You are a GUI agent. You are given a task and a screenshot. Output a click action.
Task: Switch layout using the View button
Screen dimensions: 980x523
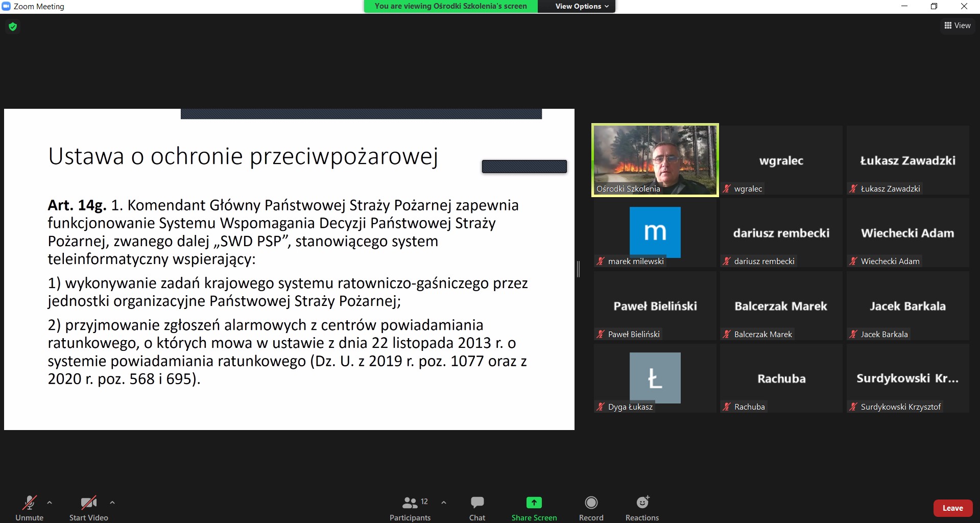[957, 26]
